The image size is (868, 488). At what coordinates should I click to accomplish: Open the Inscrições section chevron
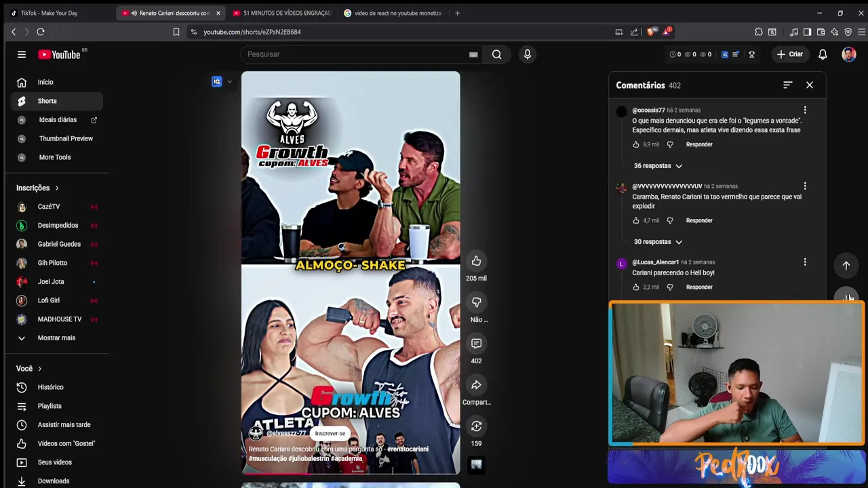pyautogui.click(x=57, y=188)
